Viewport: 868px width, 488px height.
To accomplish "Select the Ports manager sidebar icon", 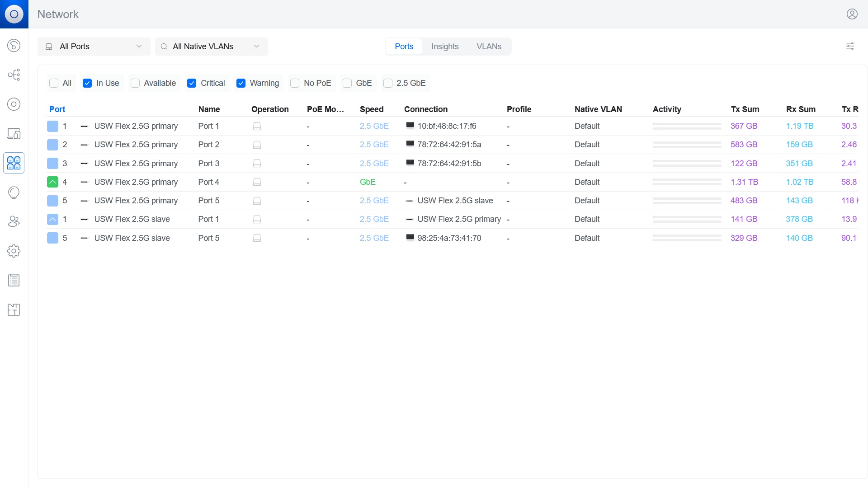I will 14,163.
